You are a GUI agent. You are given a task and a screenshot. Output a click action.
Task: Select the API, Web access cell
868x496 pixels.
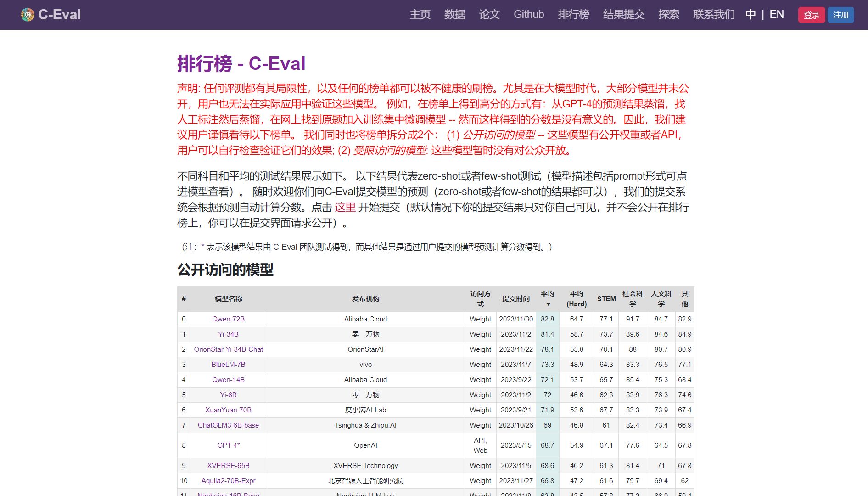pyautogui.click(x=481, y=445)
